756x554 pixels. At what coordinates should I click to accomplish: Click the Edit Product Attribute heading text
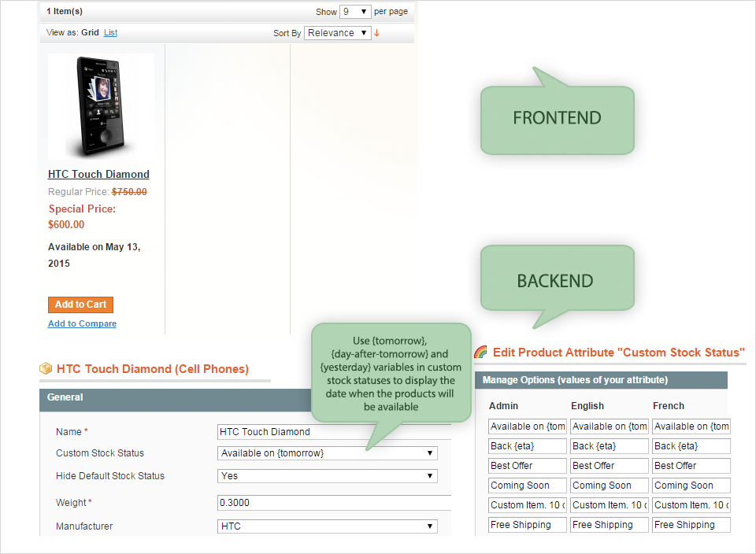pyautogui.click(x=619, y=352)
